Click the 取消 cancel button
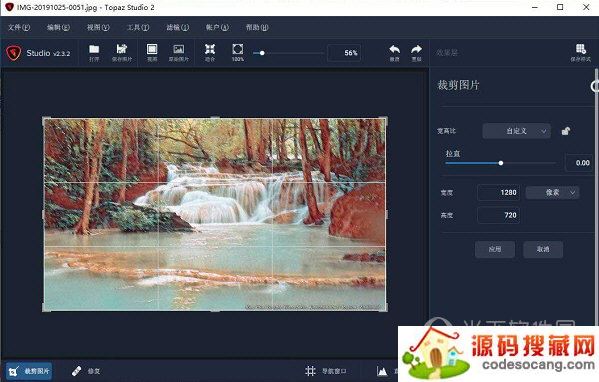The height and width of the screenshot is (382, 599). click(x=543, y=249)
